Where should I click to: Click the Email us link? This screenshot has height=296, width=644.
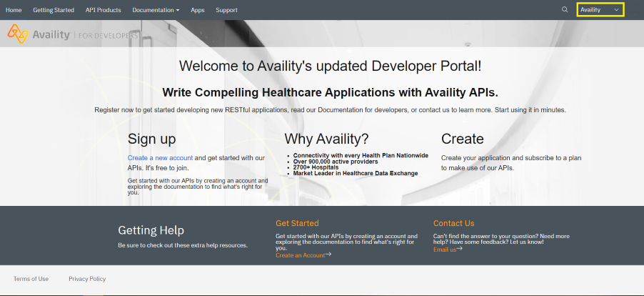click(445, 250)
